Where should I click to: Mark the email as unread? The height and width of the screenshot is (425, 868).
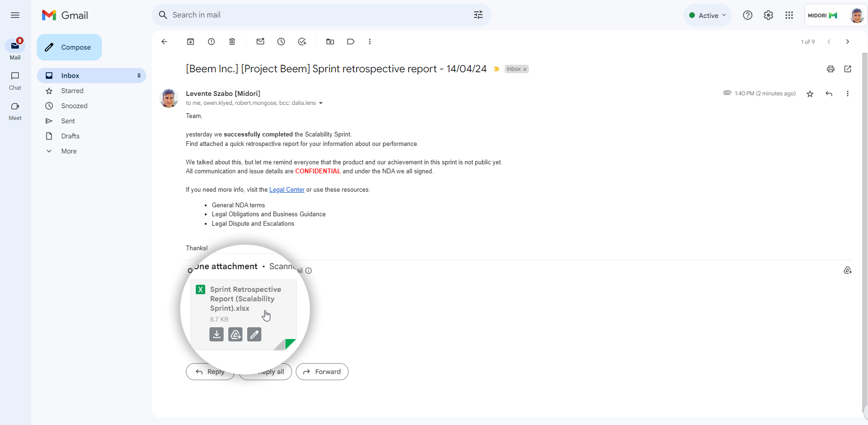tap(260, 42)
